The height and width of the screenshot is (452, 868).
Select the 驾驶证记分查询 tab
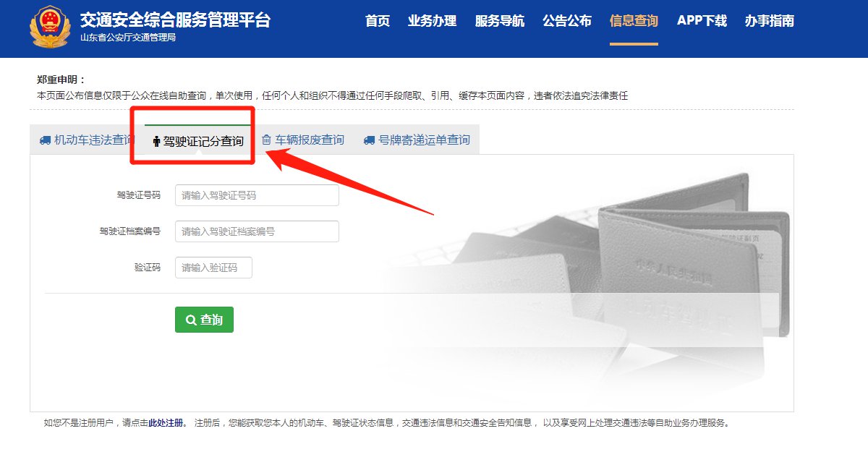tap(198, 141)
